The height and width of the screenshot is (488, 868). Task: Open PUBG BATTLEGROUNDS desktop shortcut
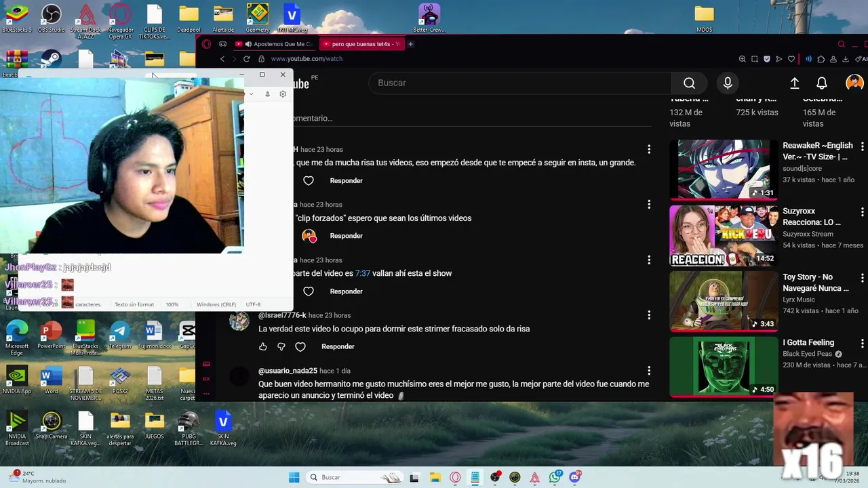189,428
